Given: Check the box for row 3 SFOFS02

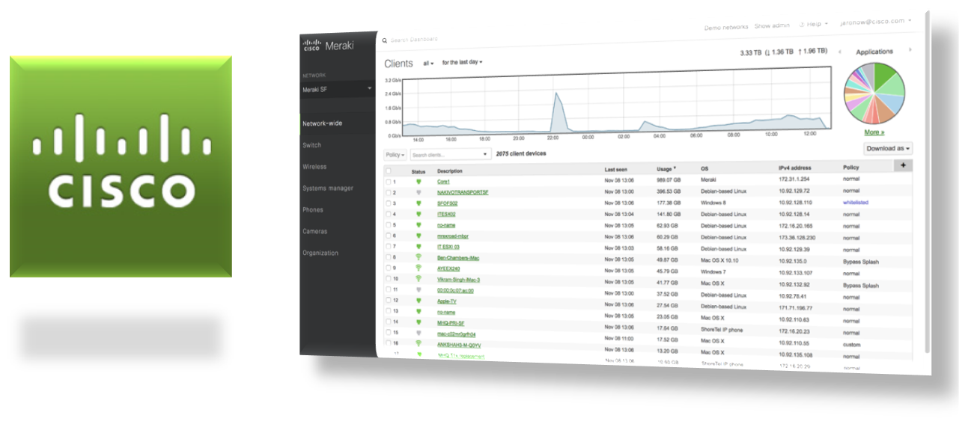Looking at the screenshot, I should tap(388, 203).
